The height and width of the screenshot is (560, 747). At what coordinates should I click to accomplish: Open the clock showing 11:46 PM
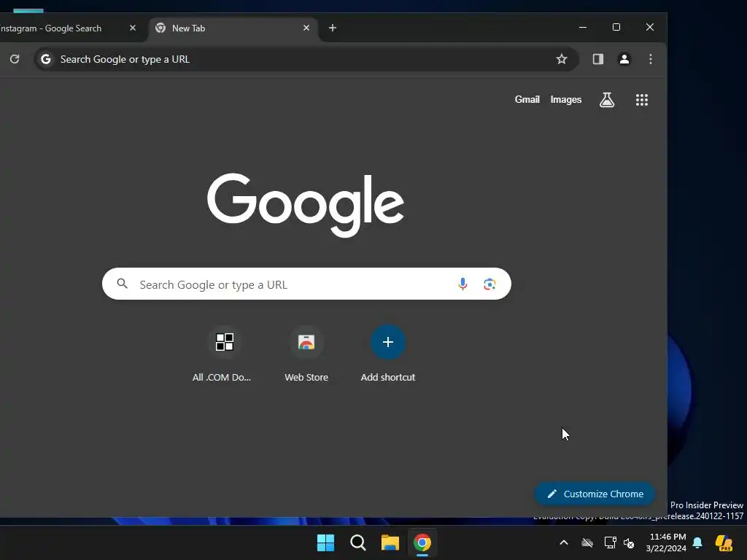pos(666,542)
